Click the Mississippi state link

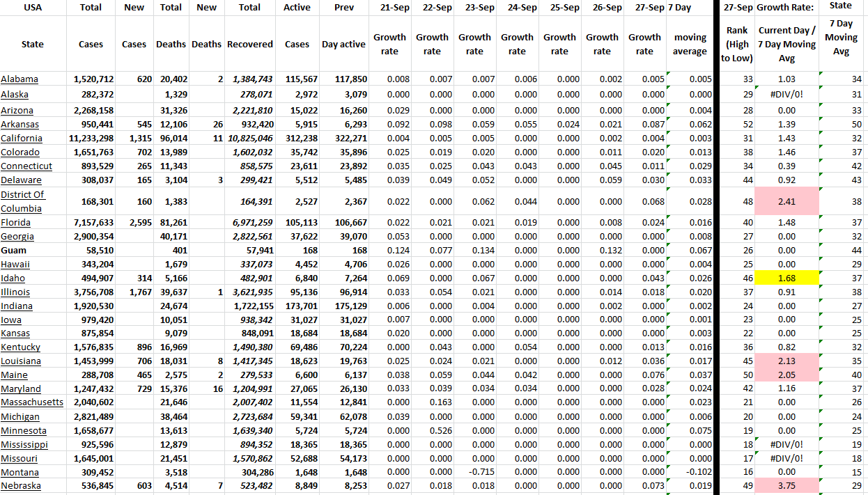click(24, 444)
